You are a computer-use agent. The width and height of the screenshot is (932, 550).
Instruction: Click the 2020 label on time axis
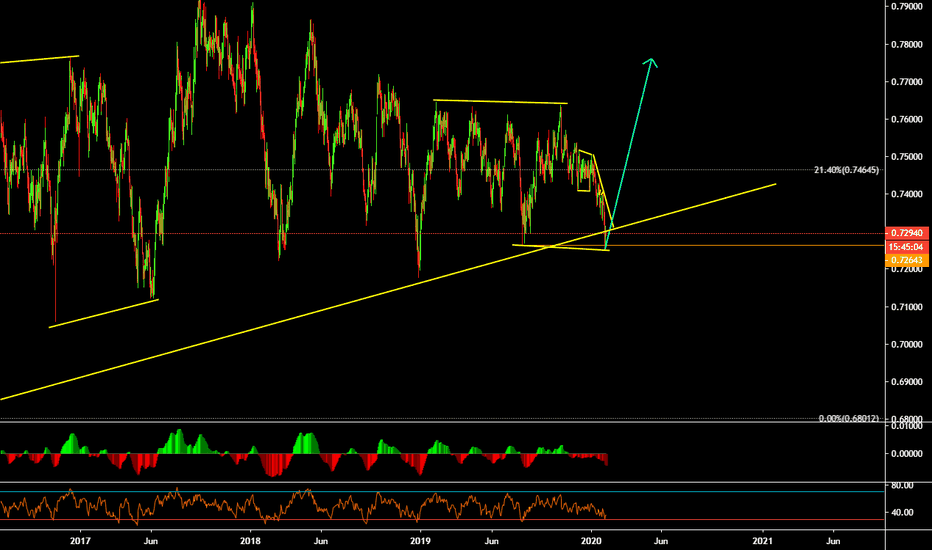[x=591, y=540]
